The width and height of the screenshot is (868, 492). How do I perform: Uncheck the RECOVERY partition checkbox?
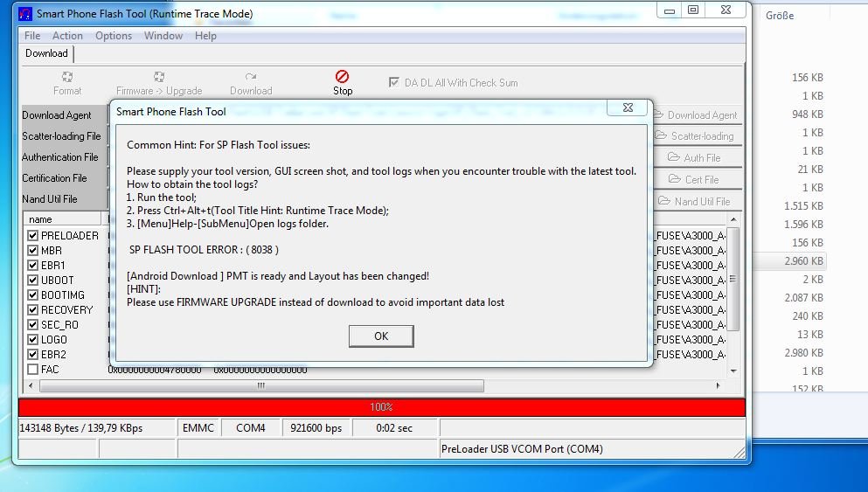point(32,310)
